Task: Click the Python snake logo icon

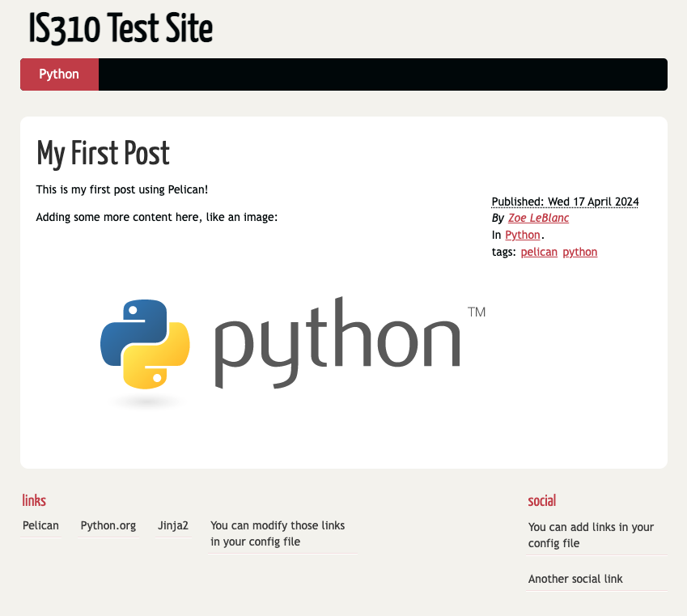Action: (x=145, y=344)
